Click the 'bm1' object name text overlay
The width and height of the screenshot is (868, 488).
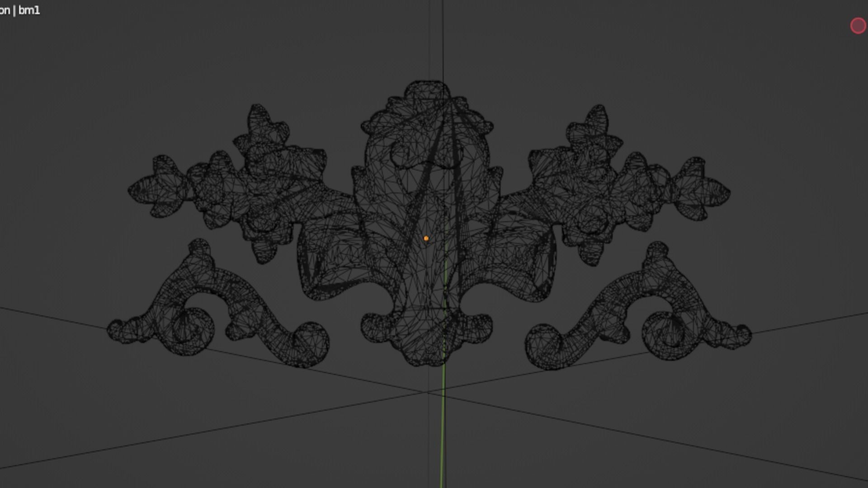pos(29,10)
